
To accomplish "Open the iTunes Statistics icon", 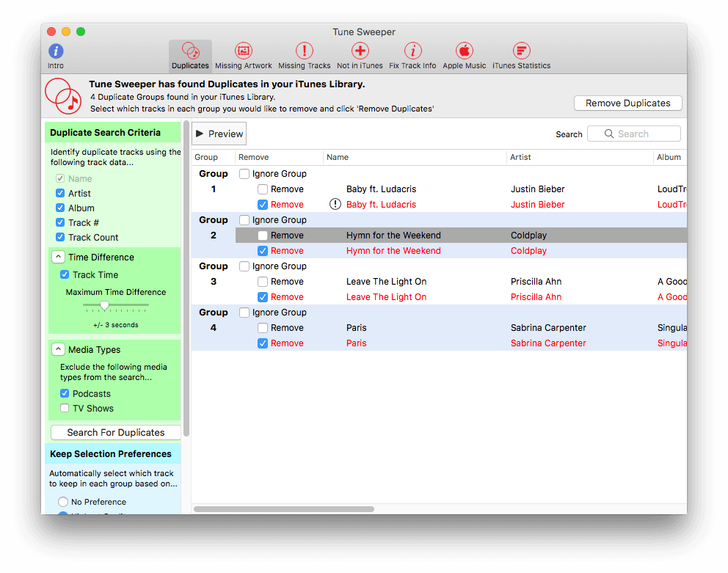I will point(521,50).
